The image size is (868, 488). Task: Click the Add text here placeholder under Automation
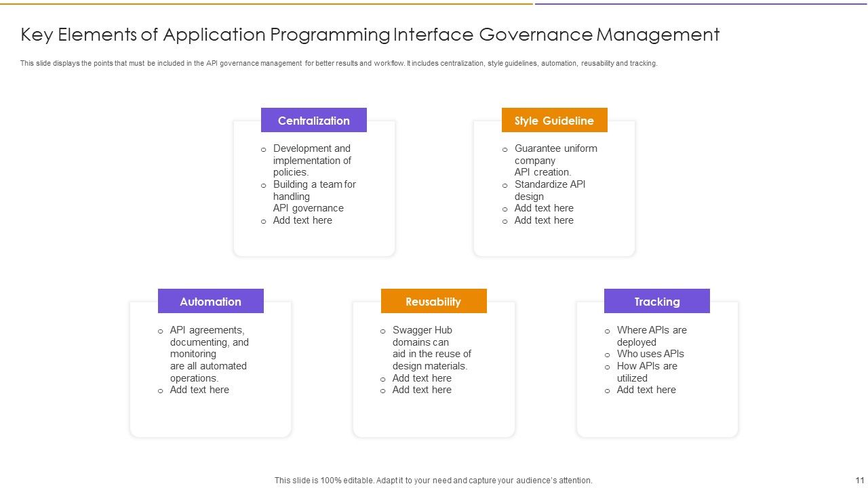point(199,390)
